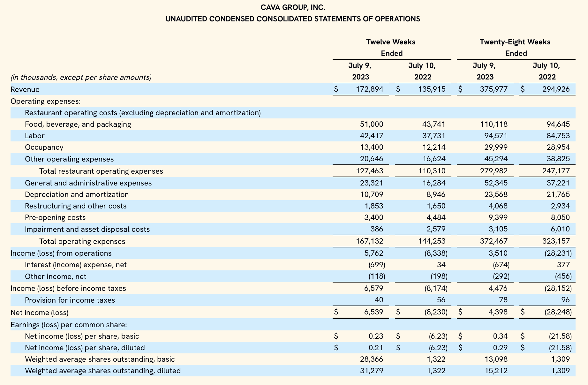Select the operating income value 5,762

tap(373, 253)
